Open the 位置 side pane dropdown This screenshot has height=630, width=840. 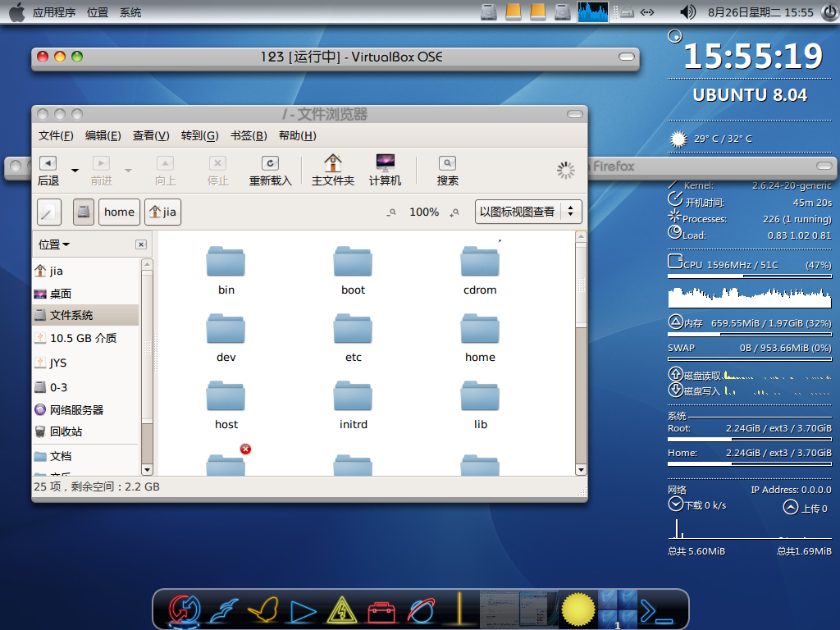54,244
